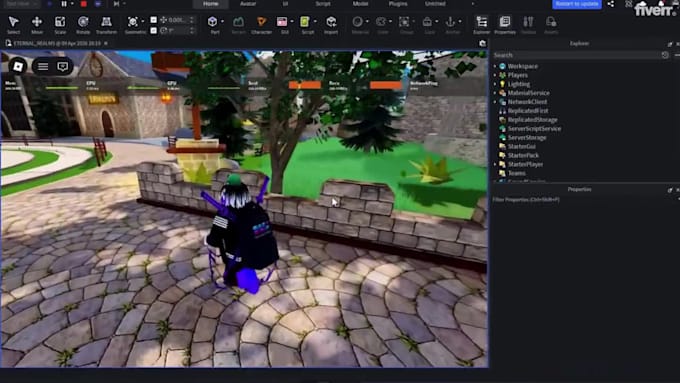Screen dimensions: 680x383
Task: Activate the Move tool
Action: tap(37, 24)
